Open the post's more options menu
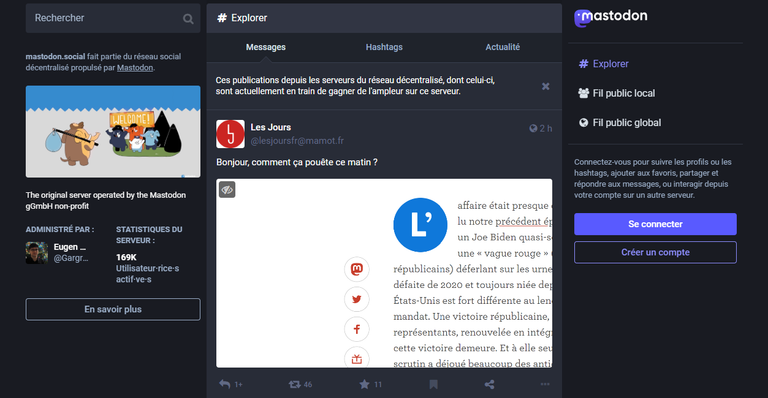768x398 pixels. click(545, 384)
